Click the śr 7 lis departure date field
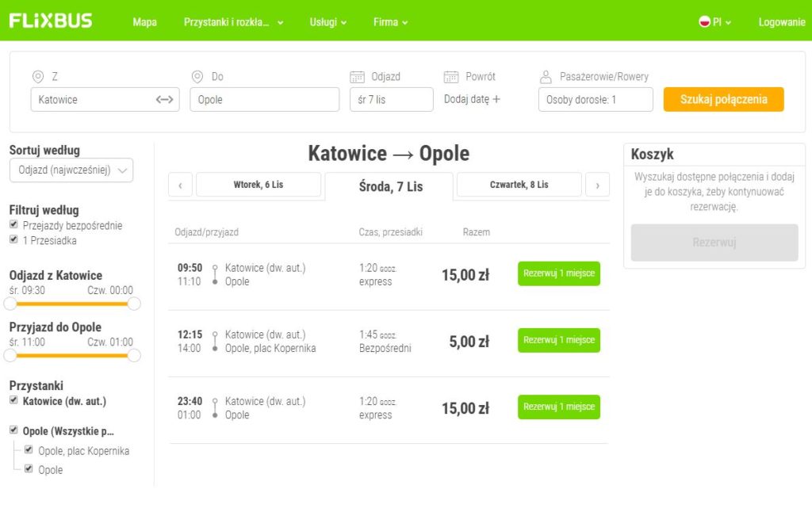 [x=392, y=99]
